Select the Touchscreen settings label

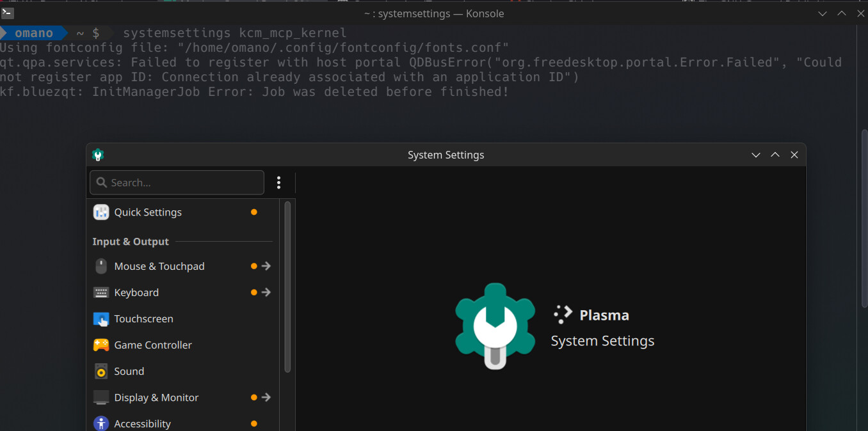point(143,318)
